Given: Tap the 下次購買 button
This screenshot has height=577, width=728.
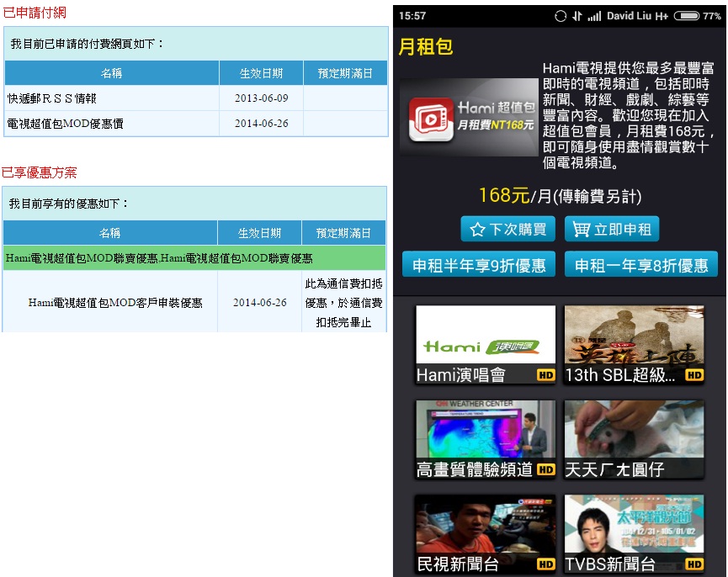Looking at the screenshot, I should point(508,229).
